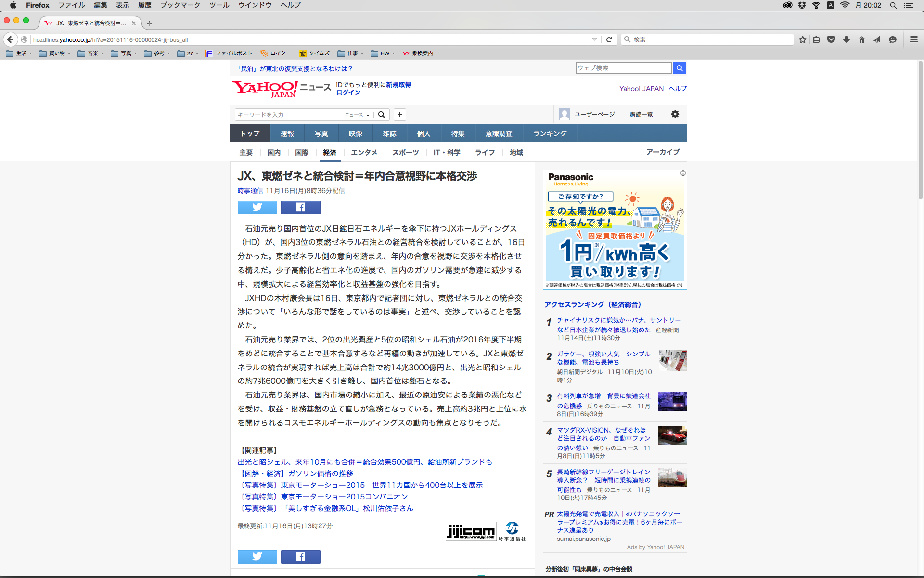Viewport: 924px width, 578px height.
Task: Open the downloads arrow icon
Action: (846, 39)
